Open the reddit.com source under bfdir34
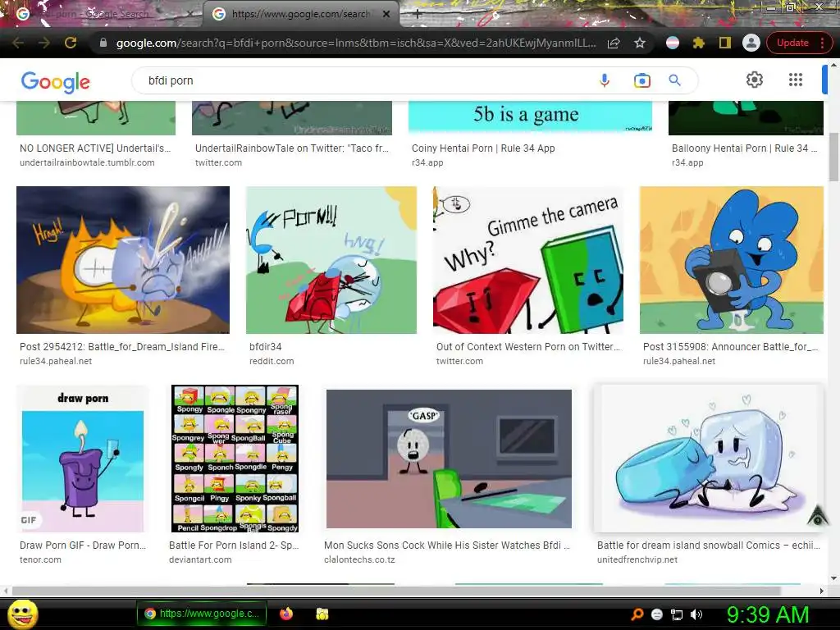The image size is (840, 630). (272, 361)
